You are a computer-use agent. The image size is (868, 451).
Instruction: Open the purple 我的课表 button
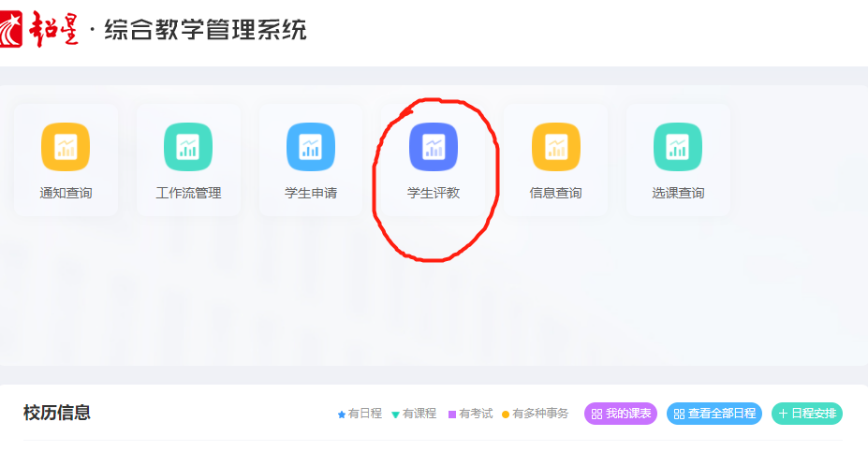(621, 414)
